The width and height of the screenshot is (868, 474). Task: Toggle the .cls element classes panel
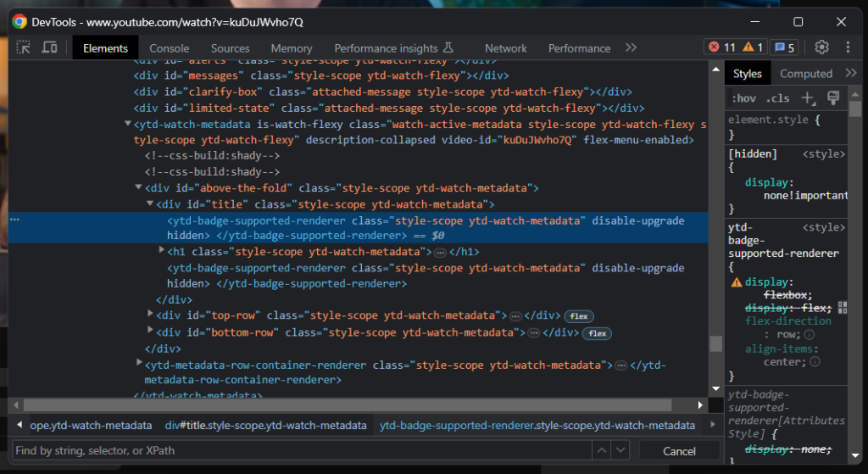(x=776, y=98)
